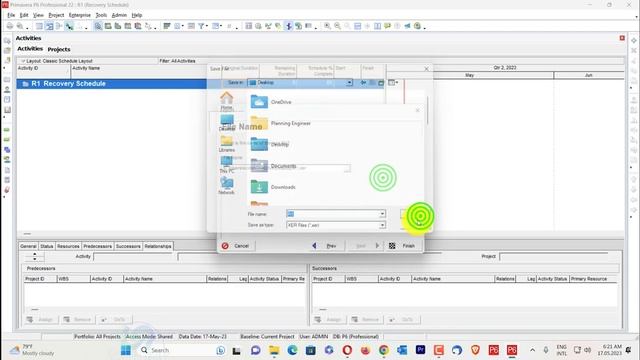640x360 pixels.
Task: Open the view menu dropdown in Save dialog
Action: (393, 83)
